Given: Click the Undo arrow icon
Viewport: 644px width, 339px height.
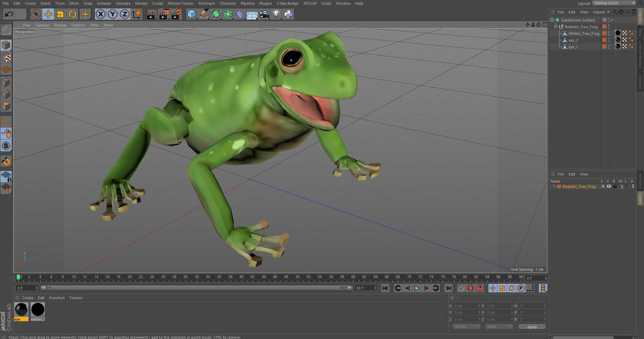Looking at the screenshot, I should tap(9, 14).
